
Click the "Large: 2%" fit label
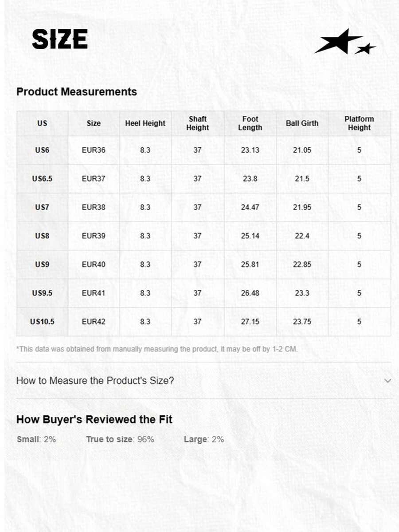pyautogui.click(x=203, y=439)
